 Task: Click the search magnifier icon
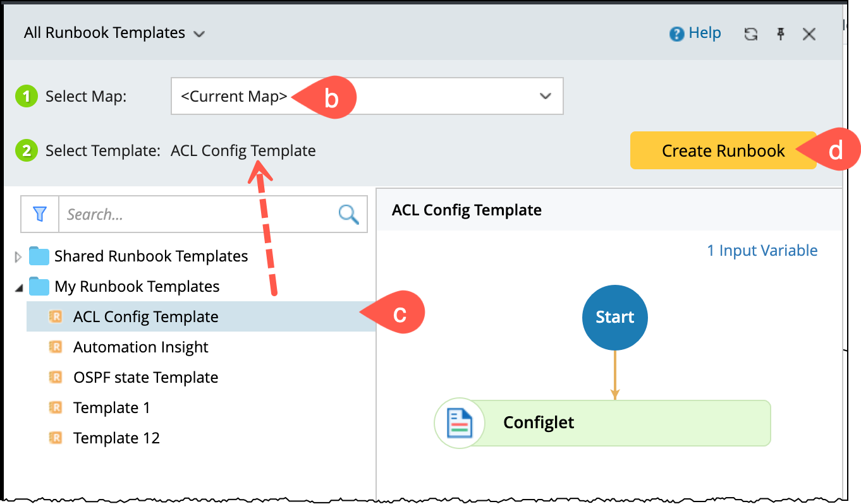point(348,215)
